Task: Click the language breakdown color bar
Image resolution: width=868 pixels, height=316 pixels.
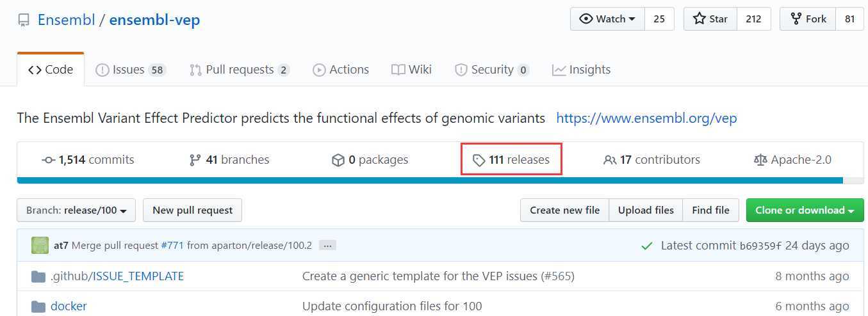Action: [440, 180]
